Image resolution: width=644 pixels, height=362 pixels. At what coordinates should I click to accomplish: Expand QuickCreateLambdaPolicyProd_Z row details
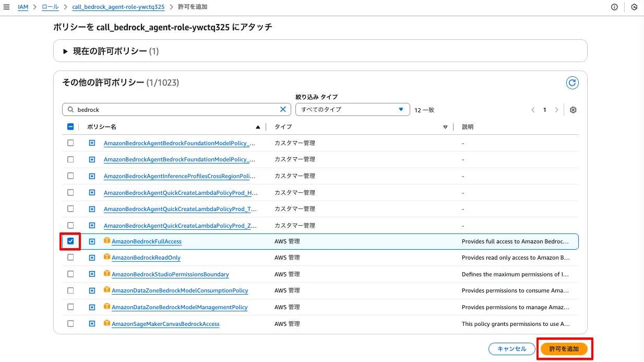click(92, 225)
